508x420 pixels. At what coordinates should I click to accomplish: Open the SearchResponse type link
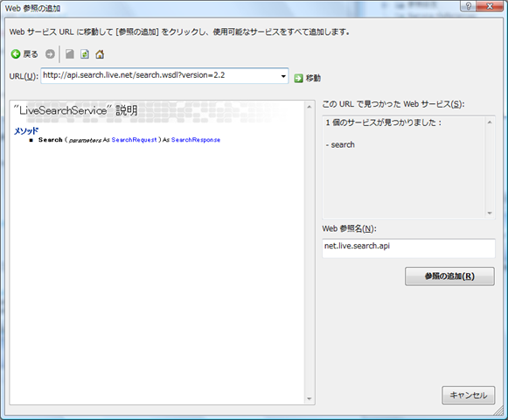point(196,140)
